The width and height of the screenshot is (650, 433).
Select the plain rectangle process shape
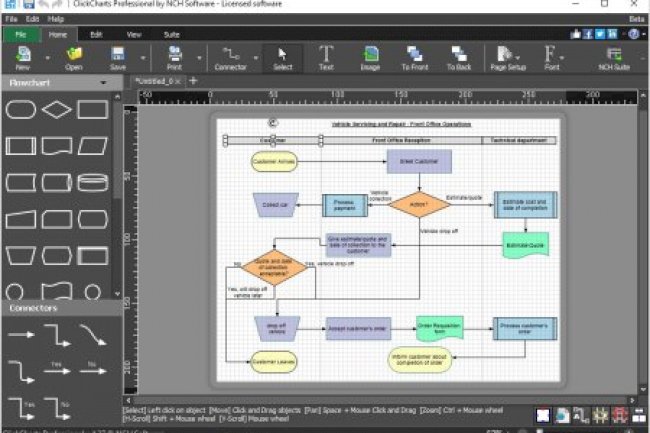93,110
